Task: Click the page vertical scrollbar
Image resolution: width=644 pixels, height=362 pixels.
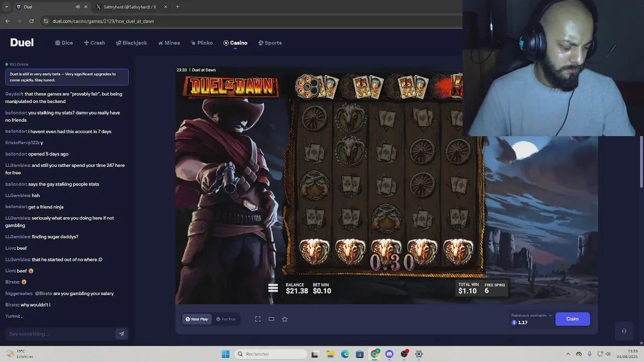Action: pos(641,162)
